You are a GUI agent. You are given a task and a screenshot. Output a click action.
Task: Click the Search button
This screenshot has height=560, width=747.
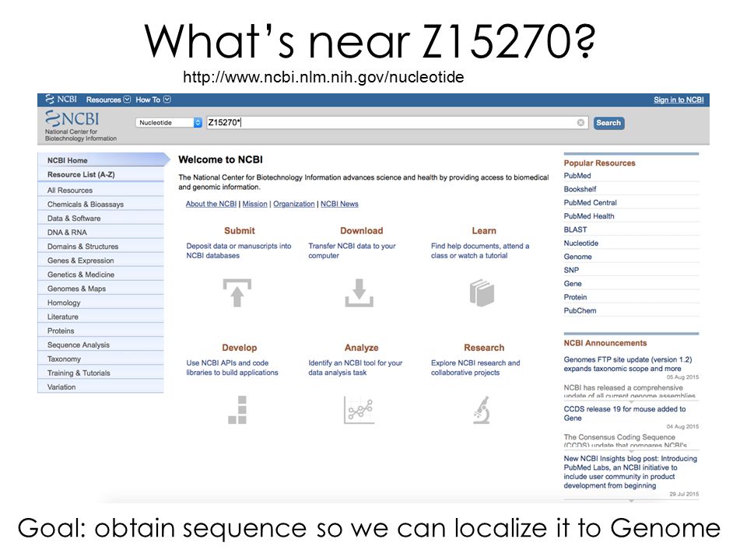click(x=608, y=123)
